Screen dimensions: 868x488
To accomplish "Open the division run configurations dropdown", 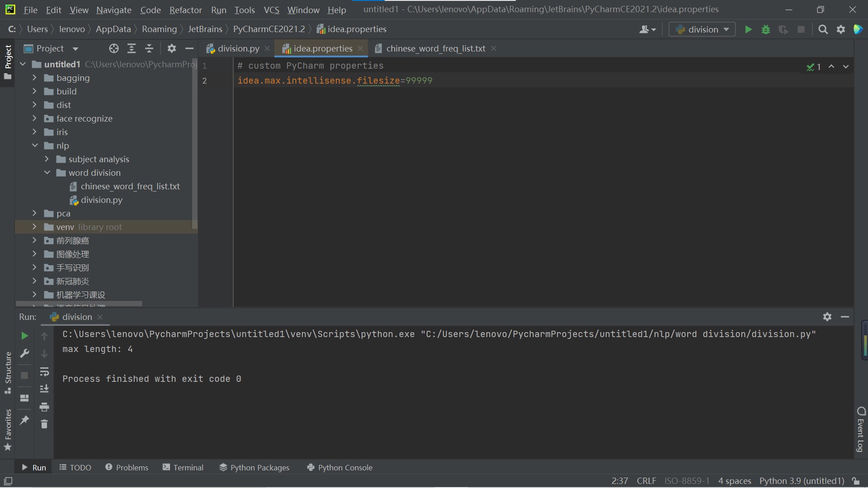I will (x=725, y=29).
